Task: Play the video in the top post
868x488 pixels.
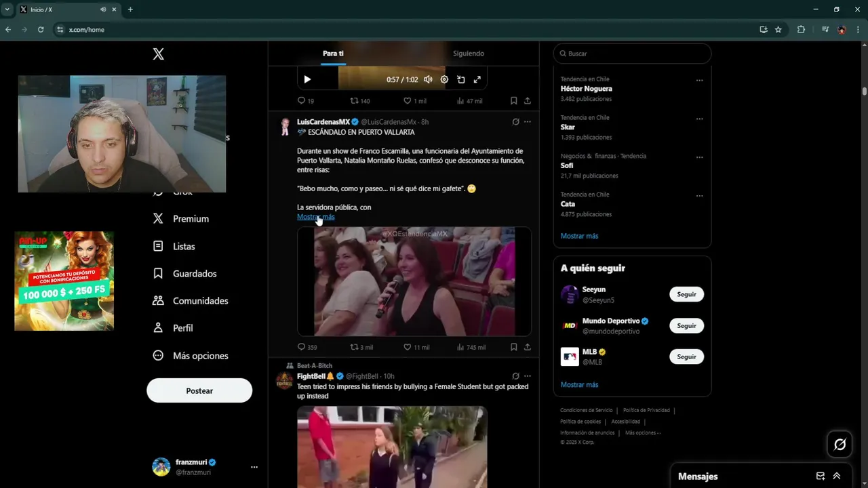Action: click(x=307, y=79)
